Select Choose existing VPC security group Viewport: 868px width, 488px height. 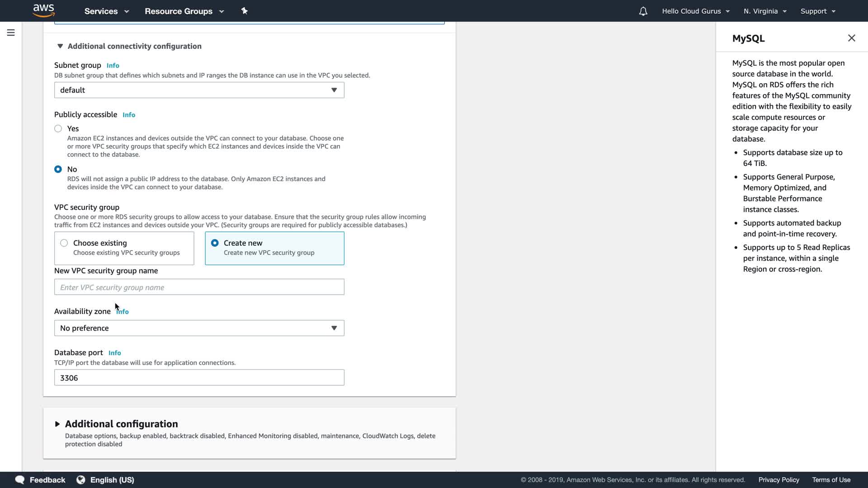tap(64, 243)
